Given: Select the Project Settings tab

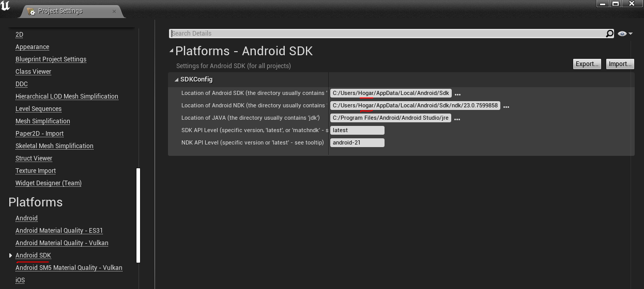Looking at the screenshot, I should tap(60, 11).
